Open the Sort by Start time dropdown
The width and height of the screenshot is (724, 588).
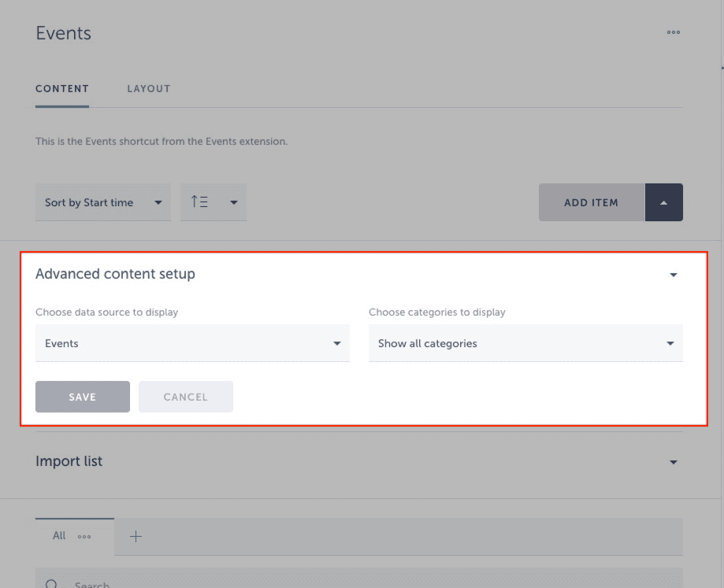click(x=103, y=203)
